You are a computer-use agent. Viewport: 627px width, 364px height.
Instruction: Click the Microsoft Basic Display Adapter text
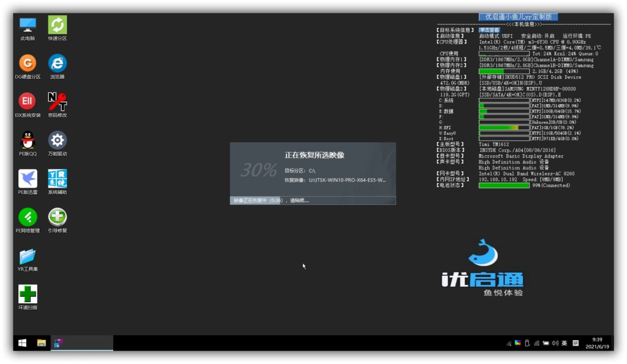pyautogui.click(x=521, y=156)
